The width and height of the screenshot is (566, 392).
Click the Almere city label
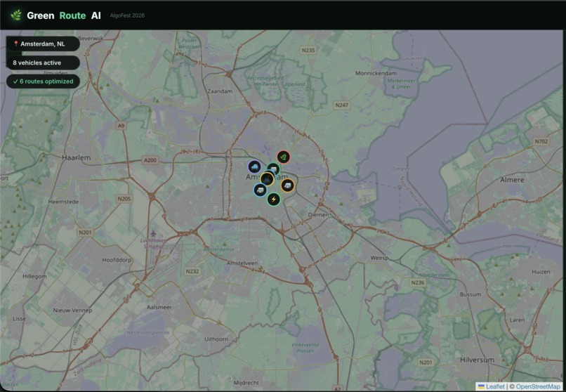(x=512, y=180)
